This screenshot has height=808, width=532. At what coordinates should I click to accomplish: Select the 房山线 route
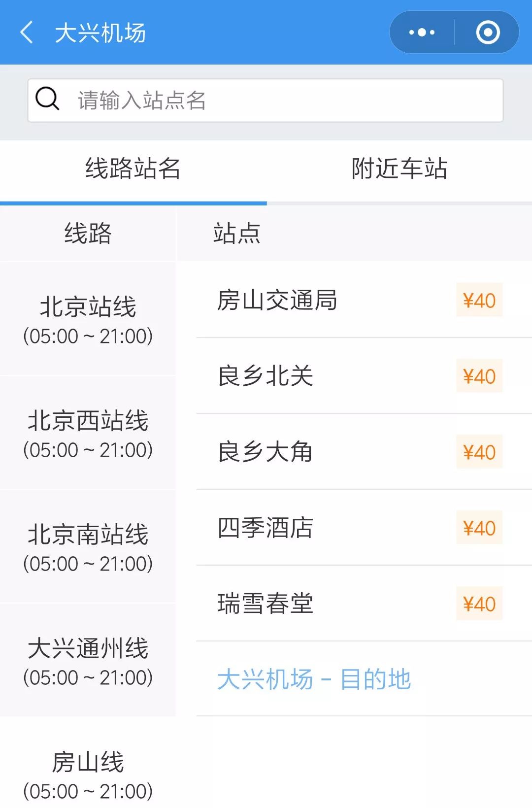[x=88, y=774]
